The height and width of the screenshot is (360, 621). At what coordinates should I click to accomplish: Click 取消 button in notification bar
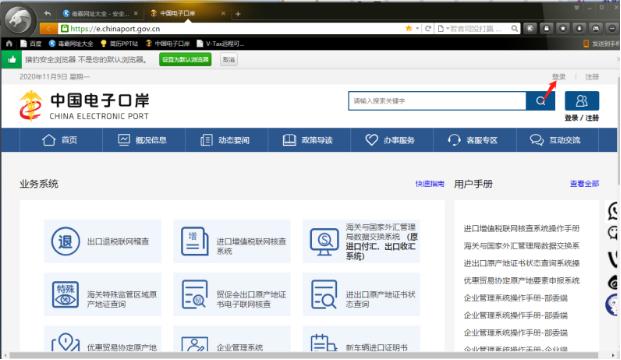coord(229,60)
